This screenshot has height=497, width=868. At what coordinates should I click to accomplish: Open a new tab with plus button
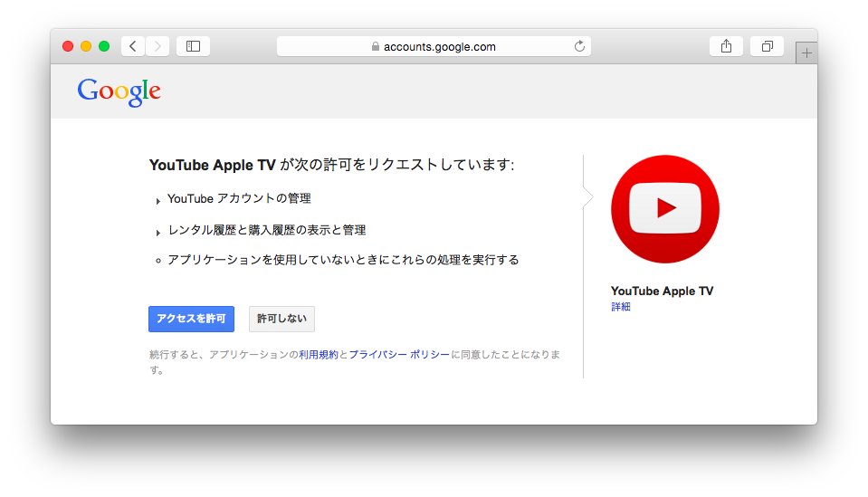click(806, 53)
